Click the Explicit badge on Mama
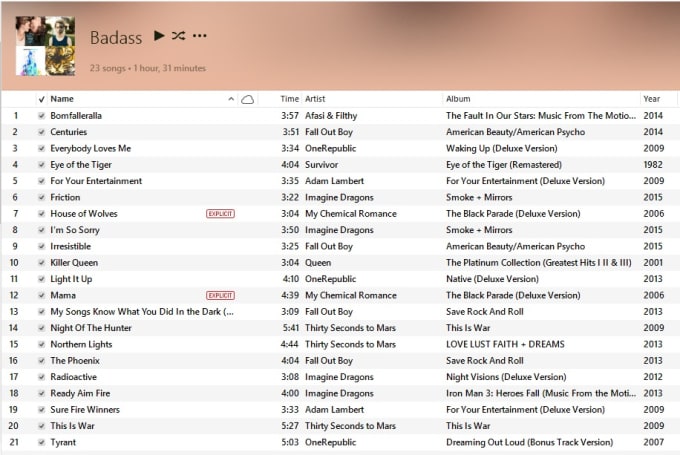The width and height of the screenshot is (680, 455). (220, 295)
